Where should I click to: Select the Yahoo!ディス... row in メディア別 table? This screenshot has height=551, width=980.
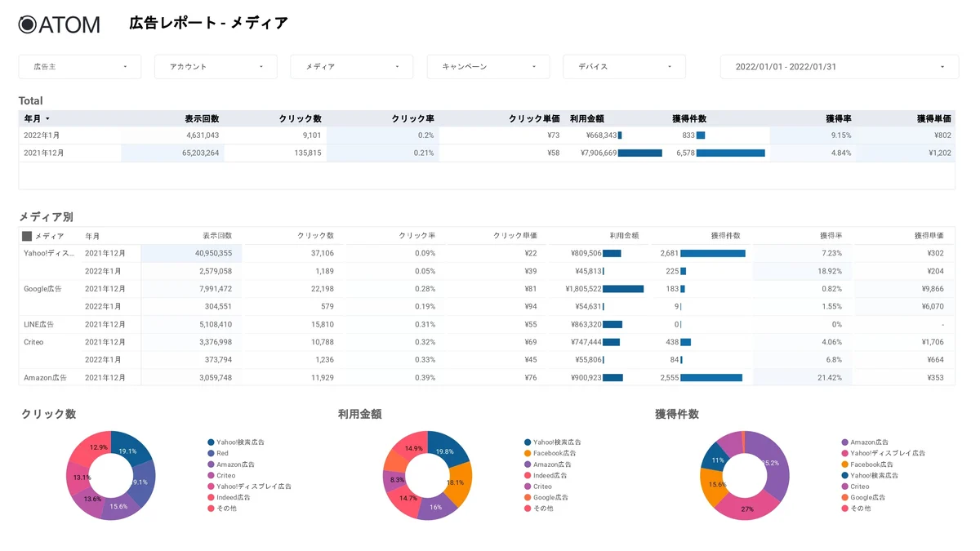coord(48,253)
